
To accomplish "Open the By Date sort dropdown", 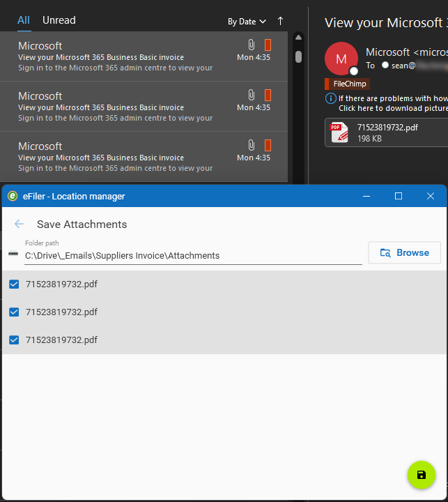I will [x=247, y=22].
